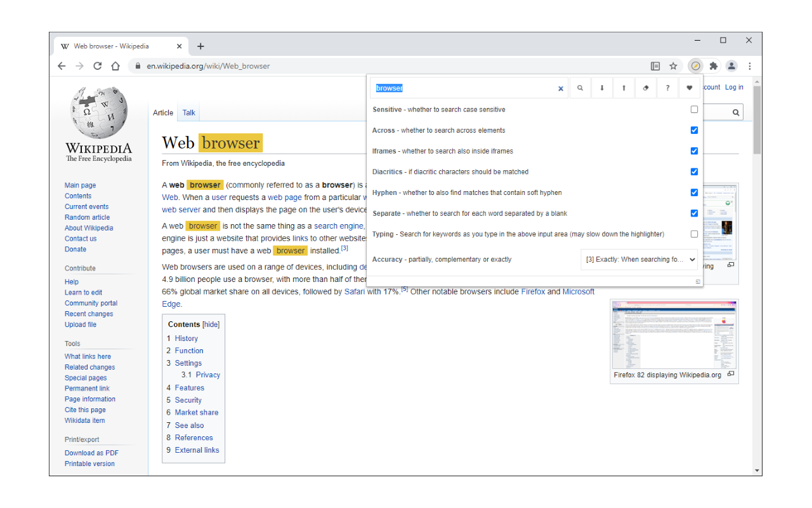Image resolution: width=812 pixels, height=508 pixels.
Task: Enable the Sensitive case-sensitive search checkbox
Action: [x=694, y=109]
